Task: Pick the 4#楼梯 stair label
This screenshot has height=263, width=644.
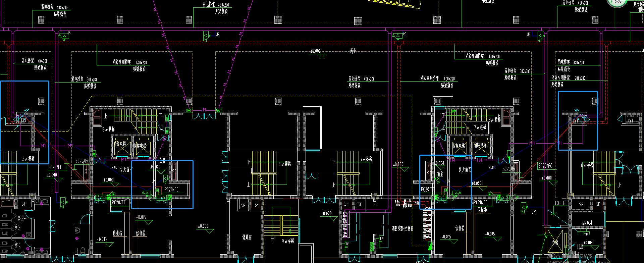Action: tap(284, 164)
